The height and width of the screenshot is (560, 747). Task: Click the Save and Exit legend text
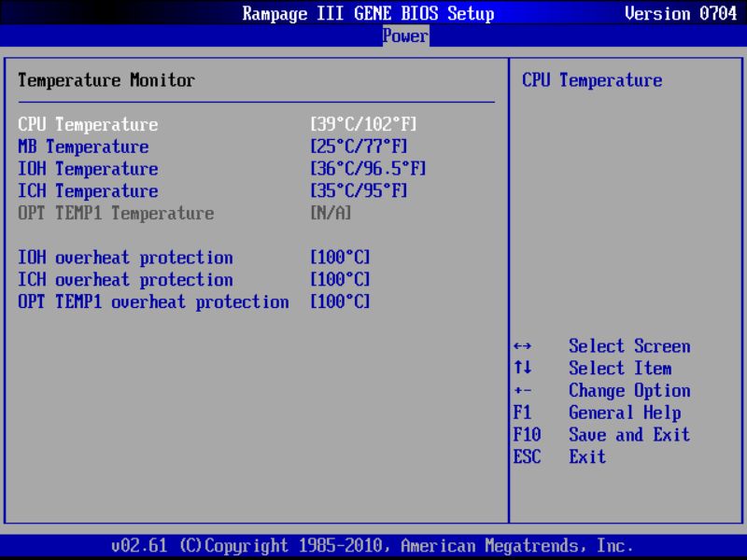pyautogui.click(x=629, y=435)
